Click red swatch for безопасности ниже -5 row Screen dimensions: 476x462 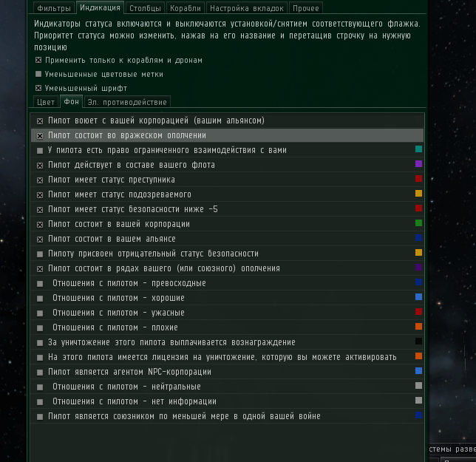click(418, 208)
